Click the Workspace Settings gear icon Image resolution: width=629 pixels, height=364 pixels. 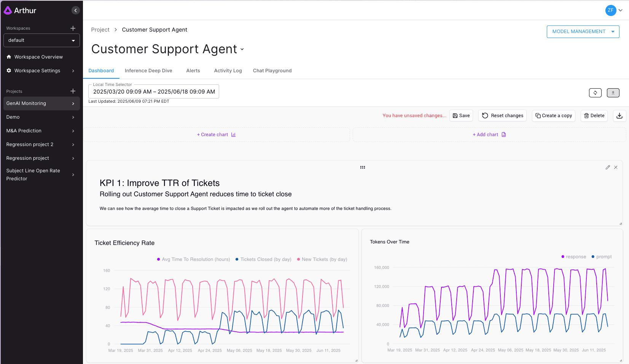point(9,70)
